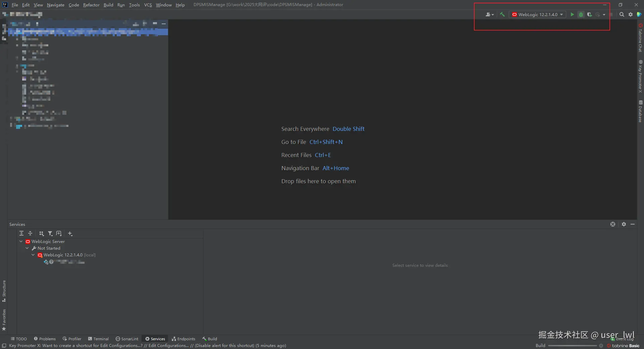Open the Services filter options
This screenshot has width=644, height=349.
tap(50, 233)
